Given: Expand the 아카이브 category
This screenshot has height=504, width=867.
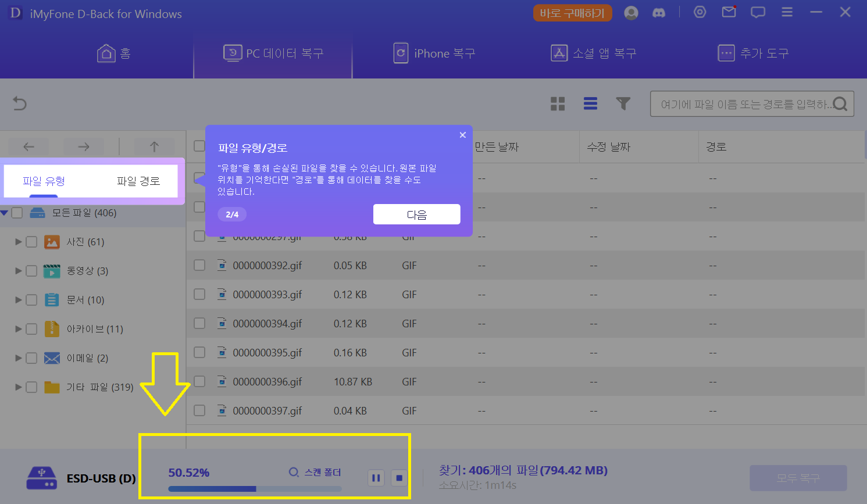Looking at the screenshot, I should (x=18, y=329).
